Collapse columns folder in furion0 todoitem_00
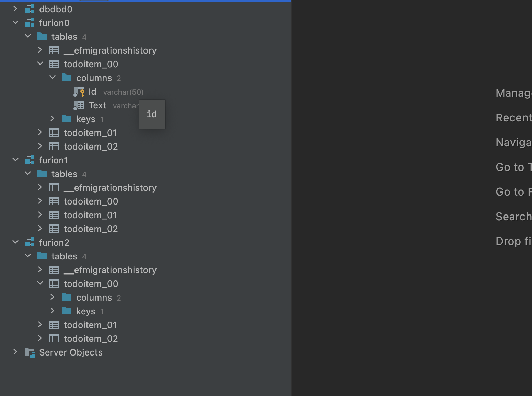 click(53, 77)
